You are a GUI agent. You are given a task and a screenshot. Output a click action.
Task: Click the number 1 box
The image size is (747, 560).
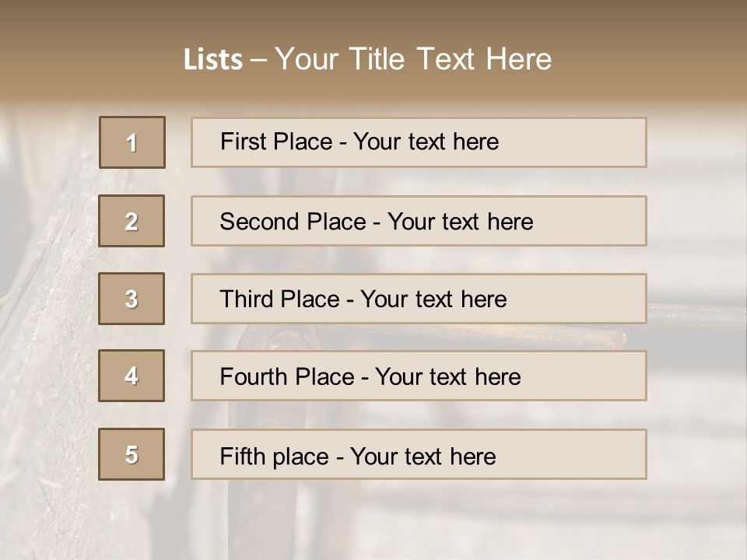coord(132,142)
